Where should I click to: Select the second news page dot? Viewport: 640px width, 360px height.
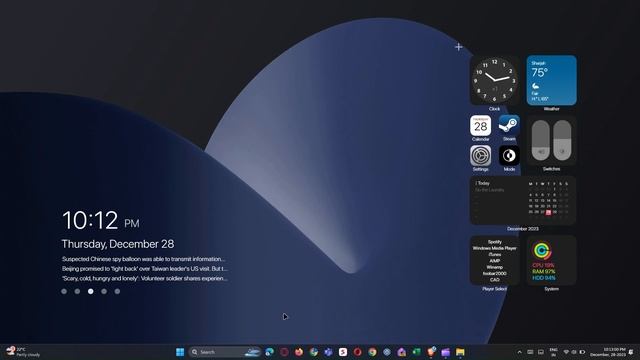click(77, 291)
